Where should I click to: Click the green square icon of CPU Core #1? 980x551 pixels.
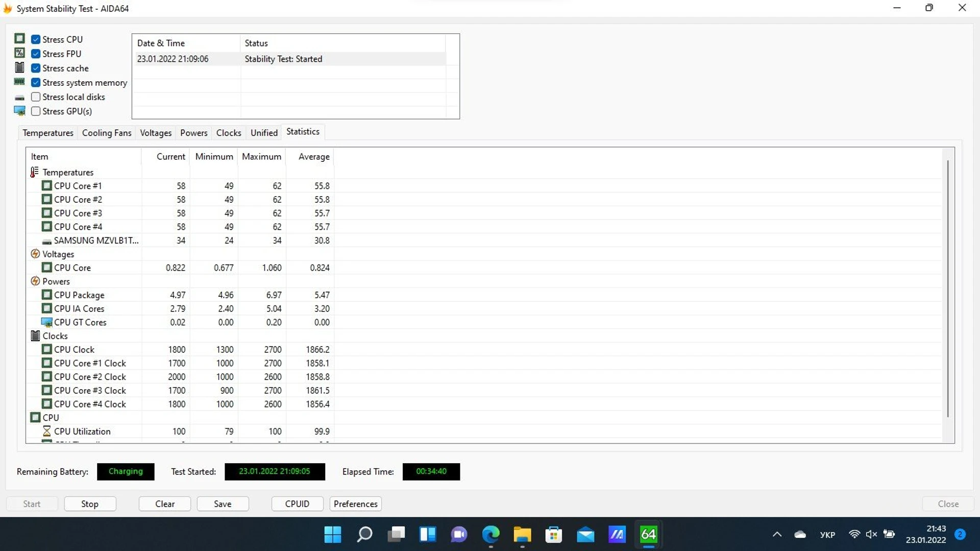[x=46, y=185]
